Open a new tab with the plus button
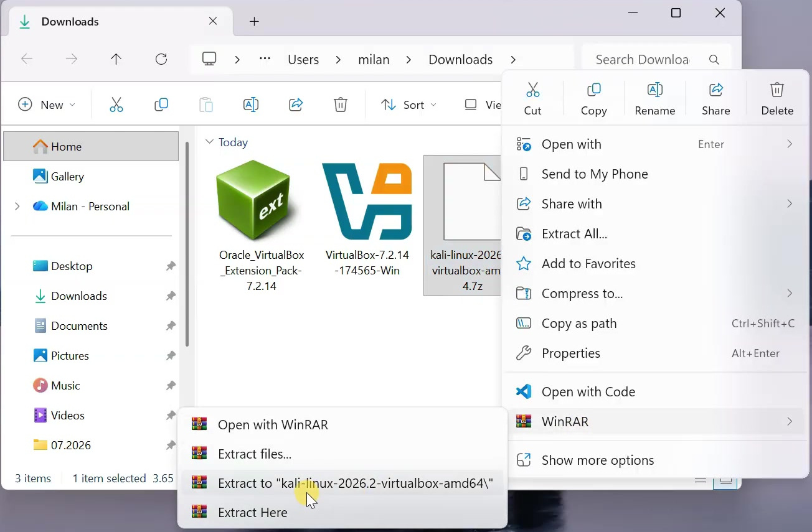Viewport: 812px width, 532px height. click(x=254, y=22)
